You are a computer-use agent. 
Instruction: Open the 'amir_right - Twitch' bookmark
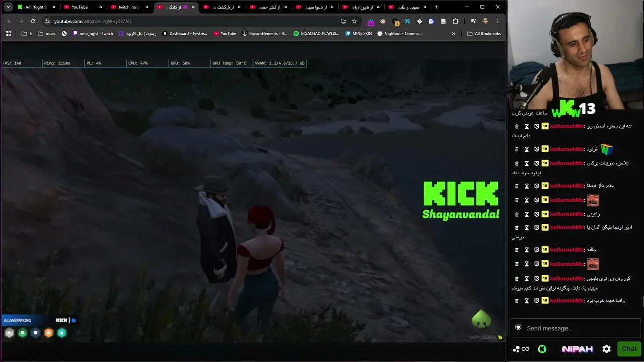(93, 34)
